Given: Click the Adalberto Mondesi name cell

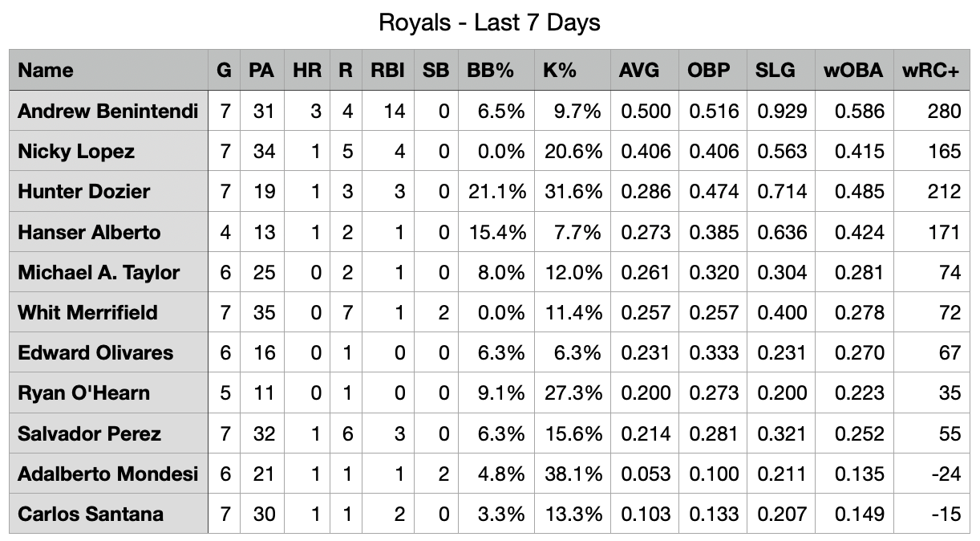Looking at the screenshot, I should click(x=107, y=474).
